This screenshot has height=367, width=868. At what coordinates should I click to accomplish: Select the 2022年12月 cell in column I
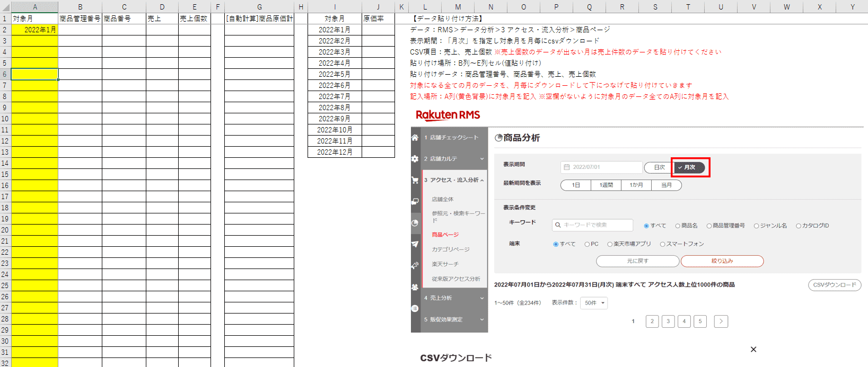point(335,152)
